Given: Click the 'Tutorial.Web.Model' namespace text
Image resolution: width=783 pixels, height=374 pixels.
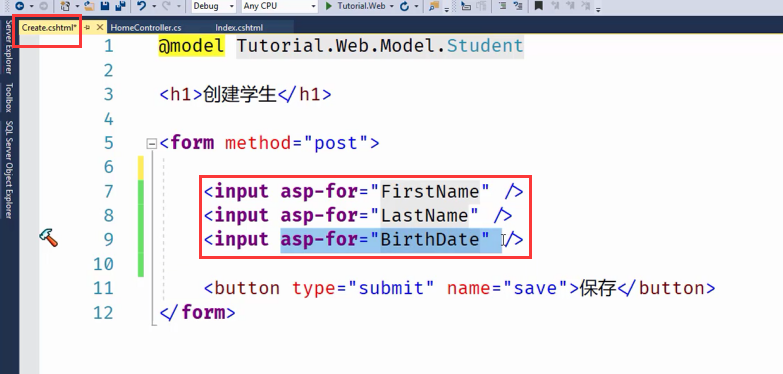Looking at the screenshot, I should tap(336, 46).
